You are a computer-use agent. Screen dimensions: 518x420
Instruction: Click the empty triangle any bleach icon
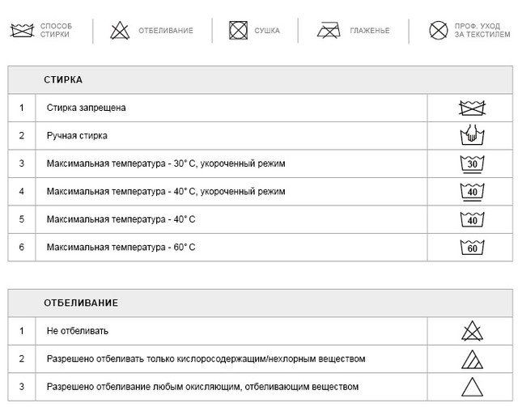[472, 387]
